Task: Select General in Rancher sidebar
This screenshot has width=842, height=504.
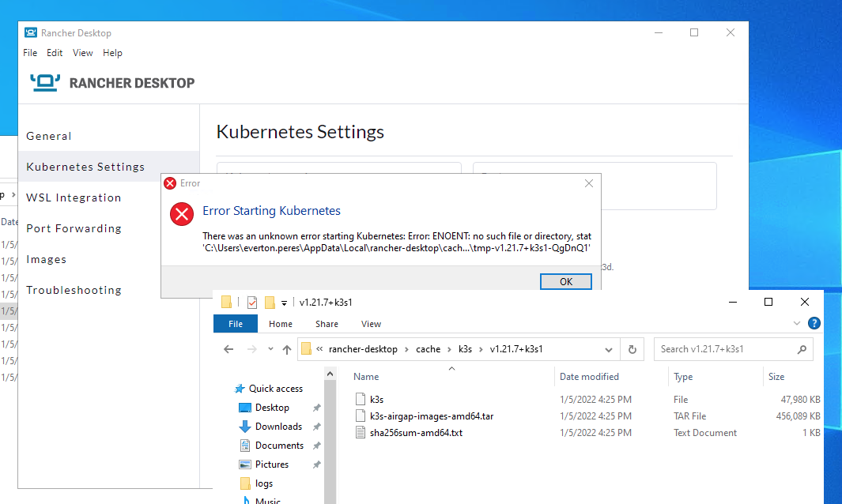Action: coord(108,136)
